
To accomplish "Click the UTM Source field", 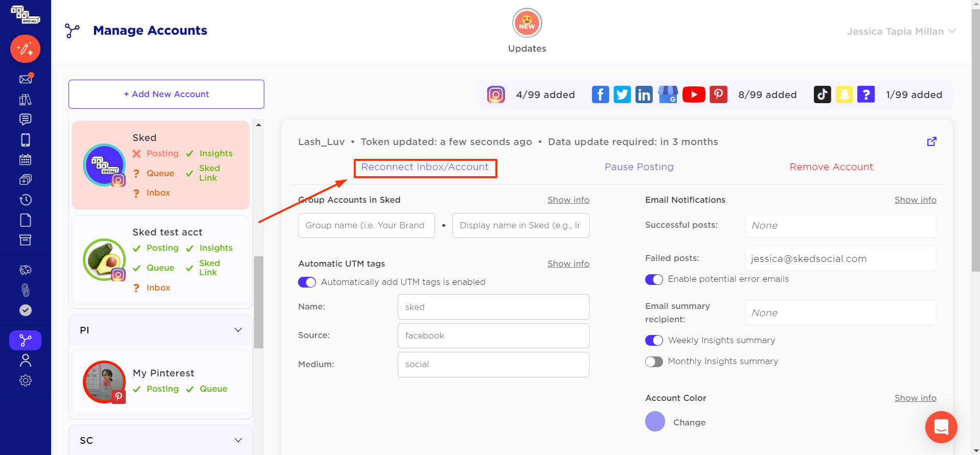I will (x=493, y=336).
